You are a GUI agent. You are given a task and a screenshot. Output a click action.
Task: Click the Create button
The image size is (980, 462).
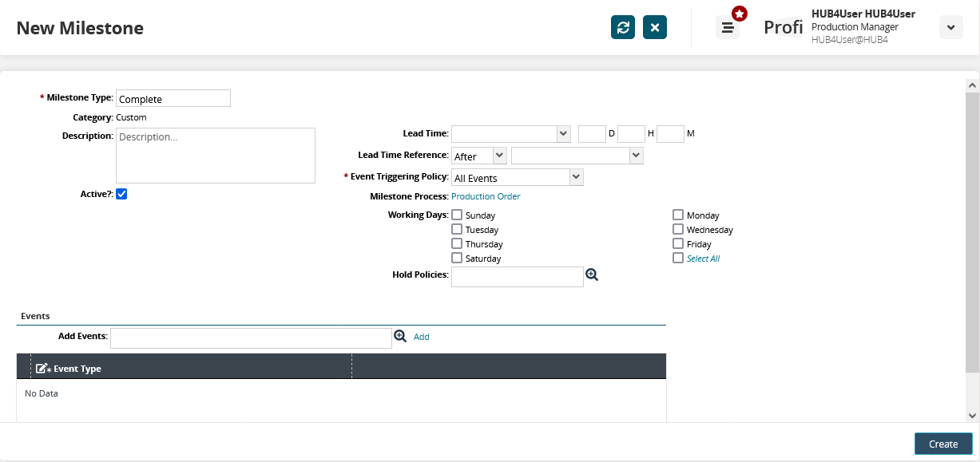(x=942, y=444)
